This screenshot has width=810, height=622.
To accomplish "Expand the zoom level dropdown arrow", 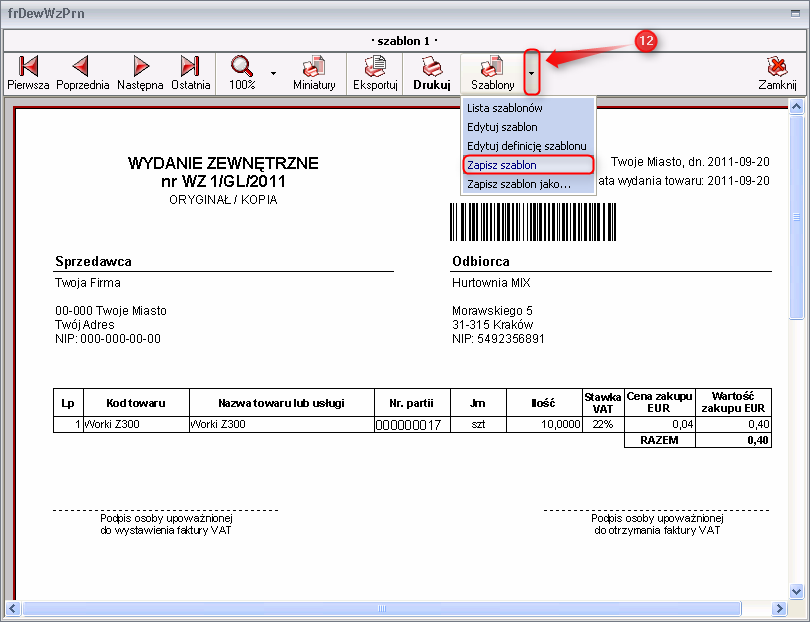I will coord(273,73).
